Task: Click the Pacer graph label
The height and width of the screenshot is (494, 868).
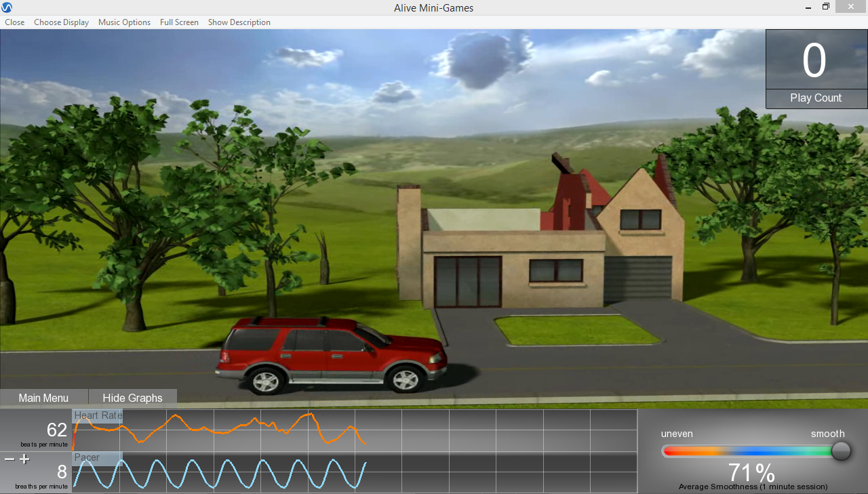Action: [87, 457]
